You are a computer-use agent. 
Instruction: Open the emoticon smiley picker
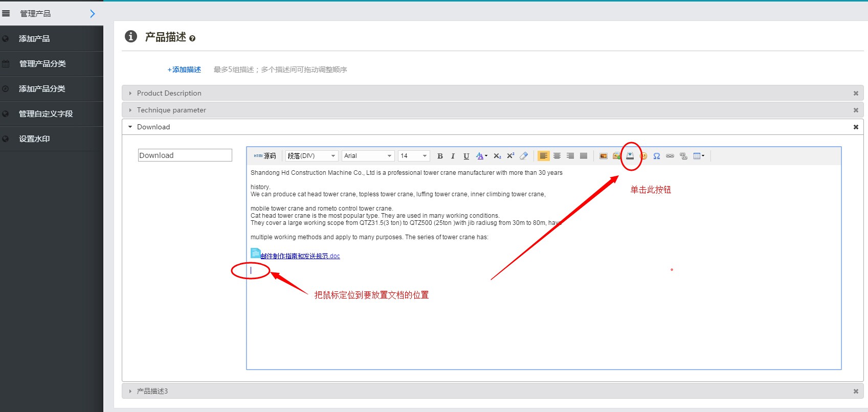pos(643,156)
